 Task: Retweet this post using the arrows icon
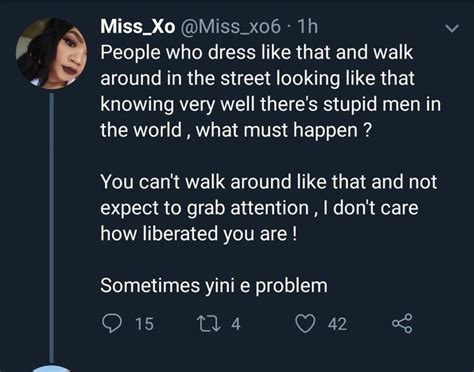(209, 324)
